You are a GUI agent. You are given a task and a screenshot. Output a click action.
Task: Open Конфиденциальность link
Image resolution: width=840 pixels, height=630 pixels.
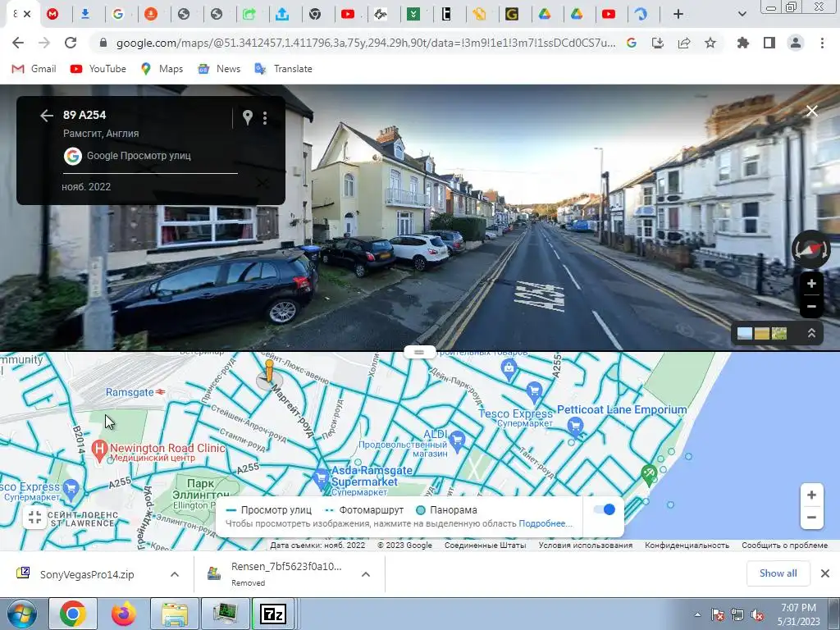coord(687,545)
